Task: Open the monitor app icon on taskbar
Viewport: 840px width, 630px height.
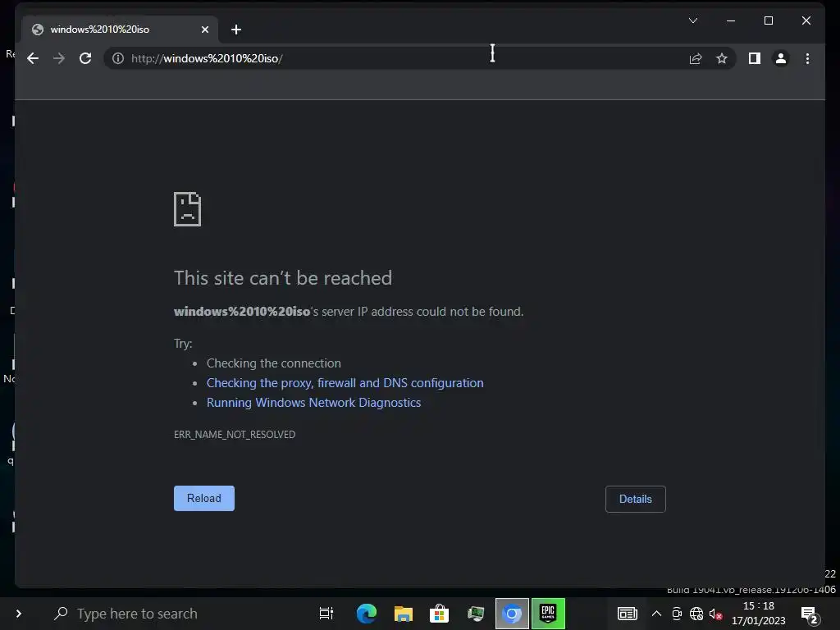Action: (476, 614)
